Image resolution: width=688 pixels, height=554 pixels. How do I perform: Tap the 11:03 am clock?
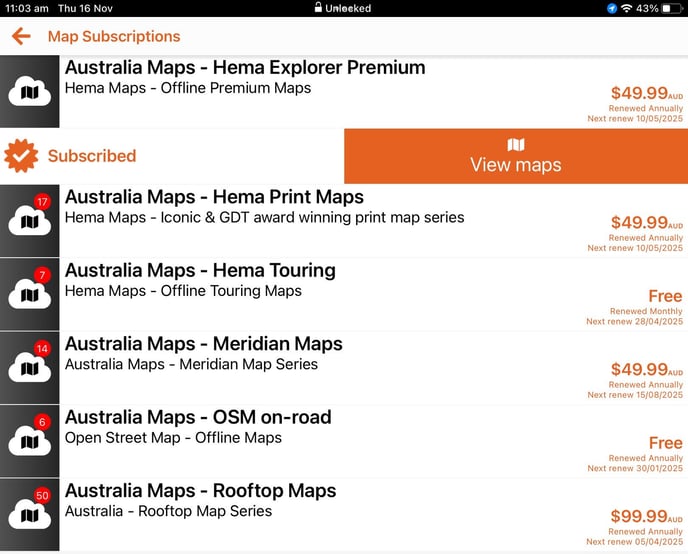tap(27, 8)
